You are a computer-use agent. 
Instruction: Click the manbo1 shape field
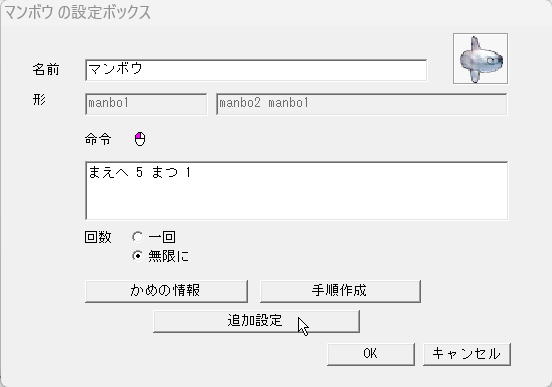click(146, 104)
